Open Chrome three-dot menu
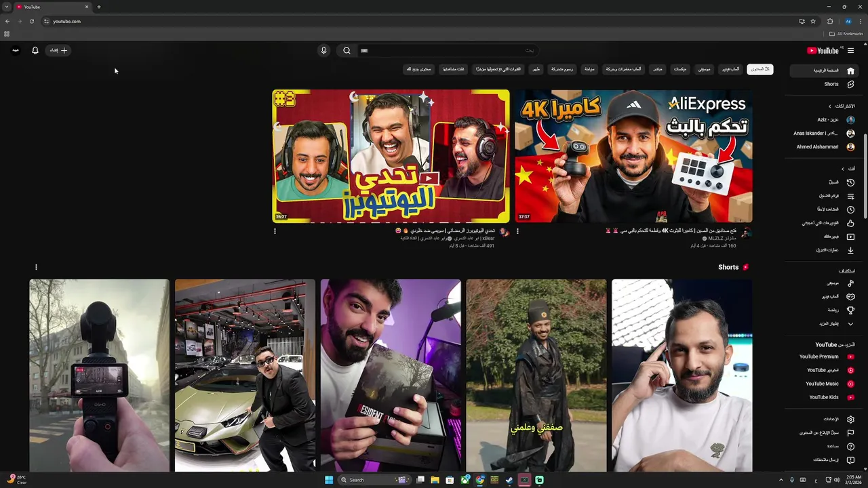Screen dimensions: 868x488 861,21
